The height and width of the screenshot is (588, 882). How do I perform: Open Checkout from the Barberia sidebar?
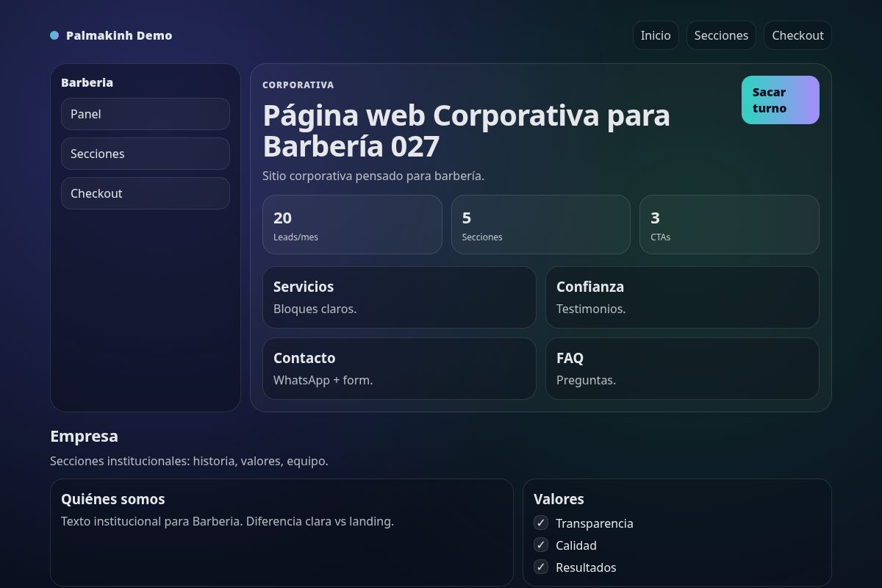(145, 193)
